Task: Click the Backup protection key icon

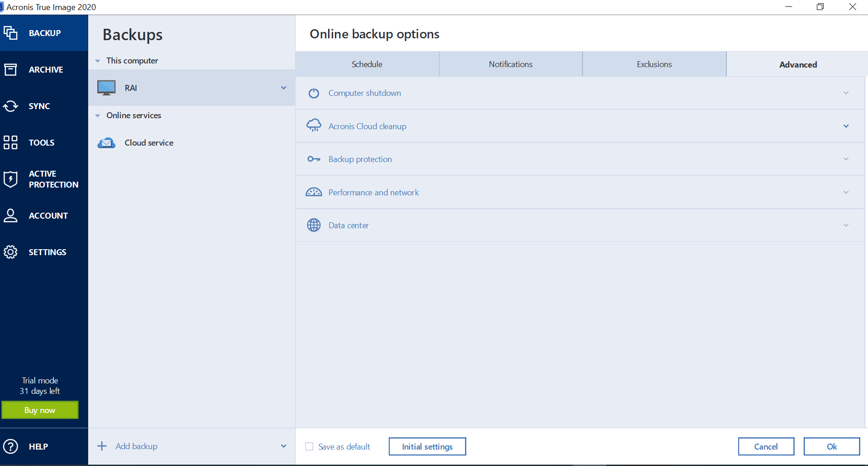Action: (x=314, y=159)
